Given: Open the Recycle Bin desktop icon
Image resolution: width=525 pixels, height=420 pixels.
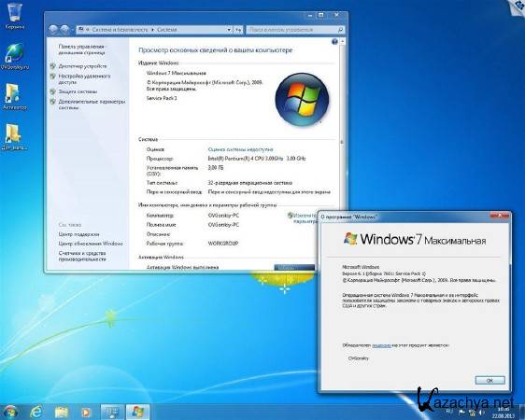Looking at the screenshot, I should tap(14, 15).
